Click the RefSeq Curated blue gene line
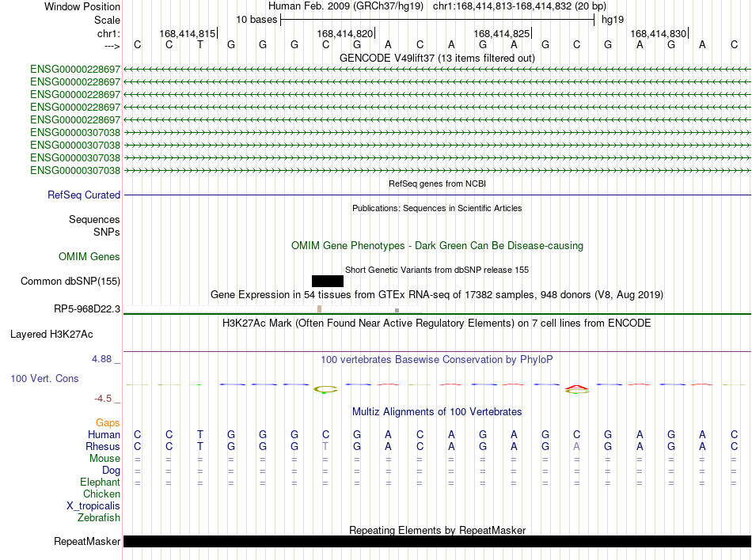The image size is (752, 560). (437, 195)
